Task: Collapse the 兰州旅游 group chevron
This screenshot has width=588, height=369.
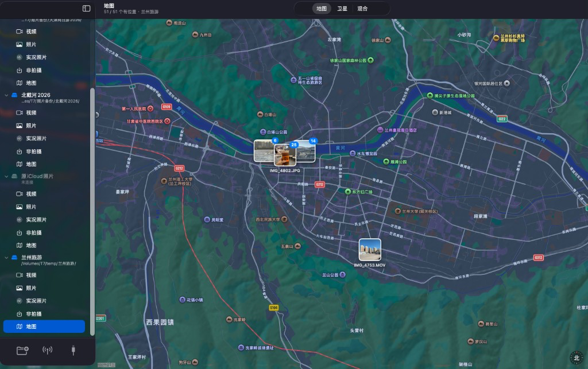Action: [x=6, y=257]
